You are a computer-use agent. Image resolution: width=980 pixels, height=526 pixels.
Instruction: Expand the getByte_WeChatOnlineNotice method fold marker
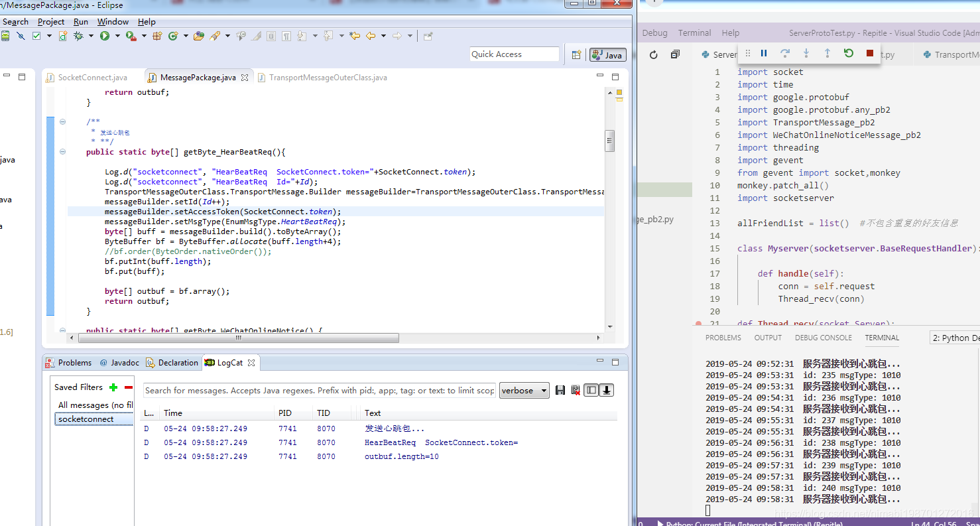pos(62,330)
